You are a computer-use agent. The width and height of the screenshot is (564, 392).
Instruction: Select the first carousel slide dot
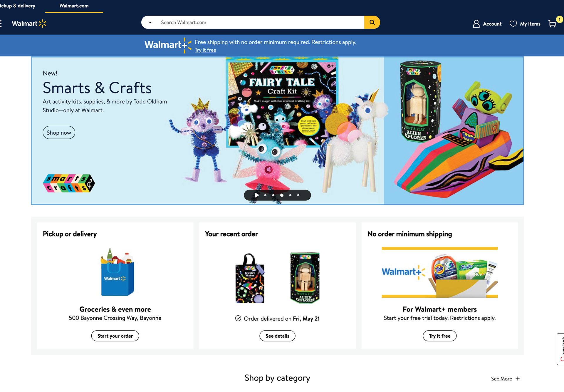click(265, 195)
